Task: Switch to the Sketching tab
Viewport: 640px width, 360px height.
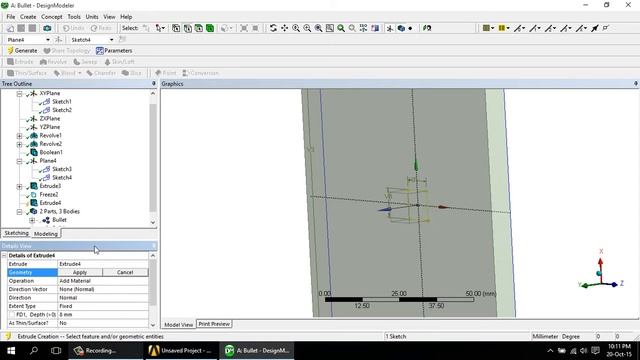Action: pos(16,233)
